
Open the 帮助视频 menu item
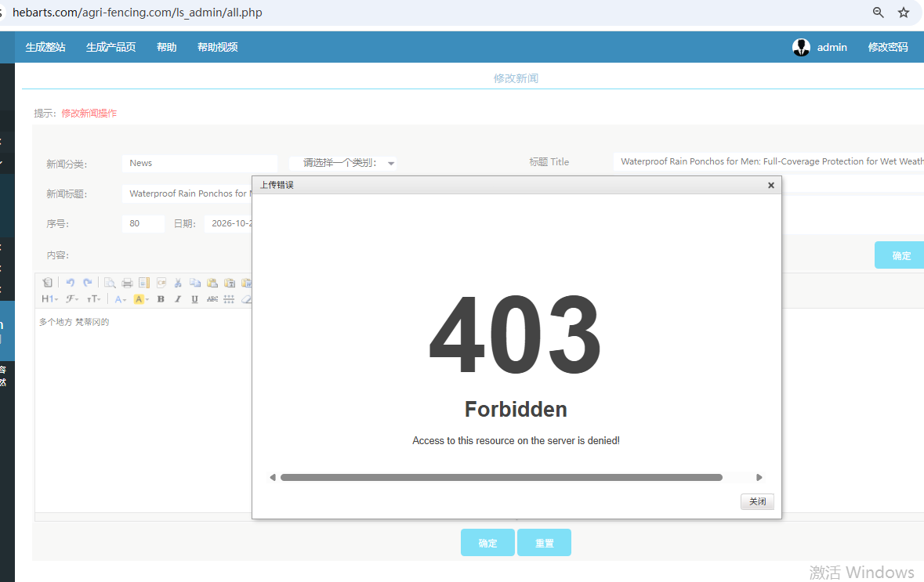217,47
